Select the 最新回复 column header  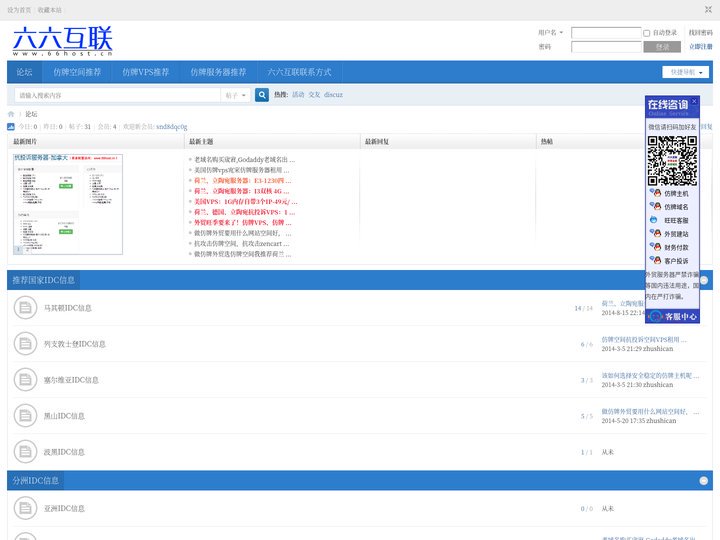377,141
